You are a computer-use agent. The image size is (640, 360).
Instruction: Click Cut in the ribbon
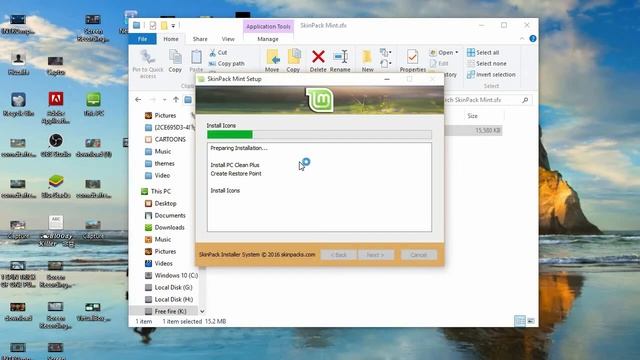(218, 53)
